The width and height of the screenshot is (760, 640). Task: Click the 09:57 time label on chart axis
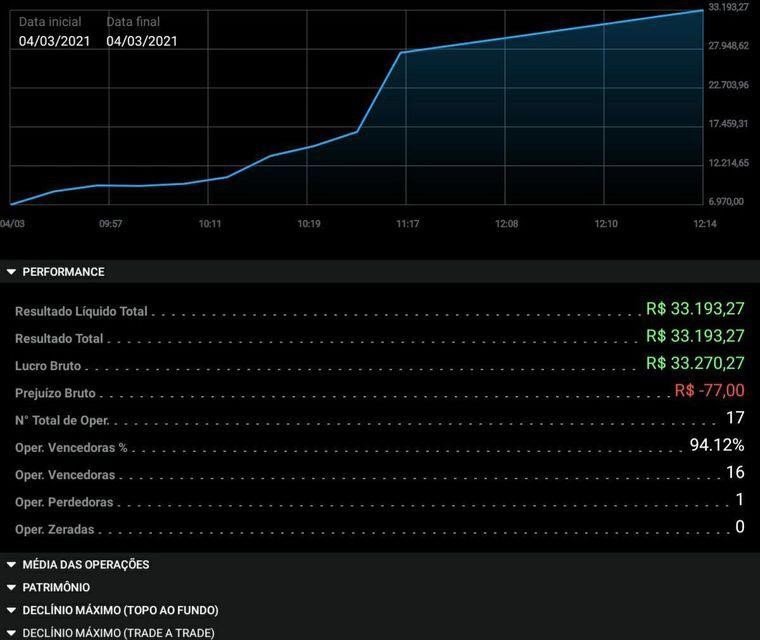coord(111,224)
